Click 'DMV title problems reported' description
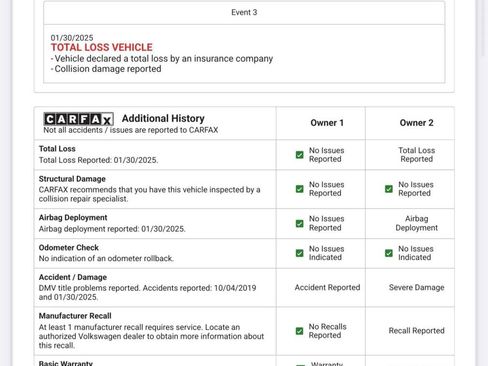Image resolution: width=488 pixels, height=366 pixels. (147, 292)
